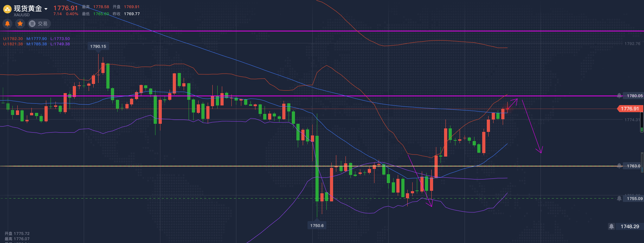Click the L:1773.50 lower band value
The image size is (644, 243).
coord(60,39)
